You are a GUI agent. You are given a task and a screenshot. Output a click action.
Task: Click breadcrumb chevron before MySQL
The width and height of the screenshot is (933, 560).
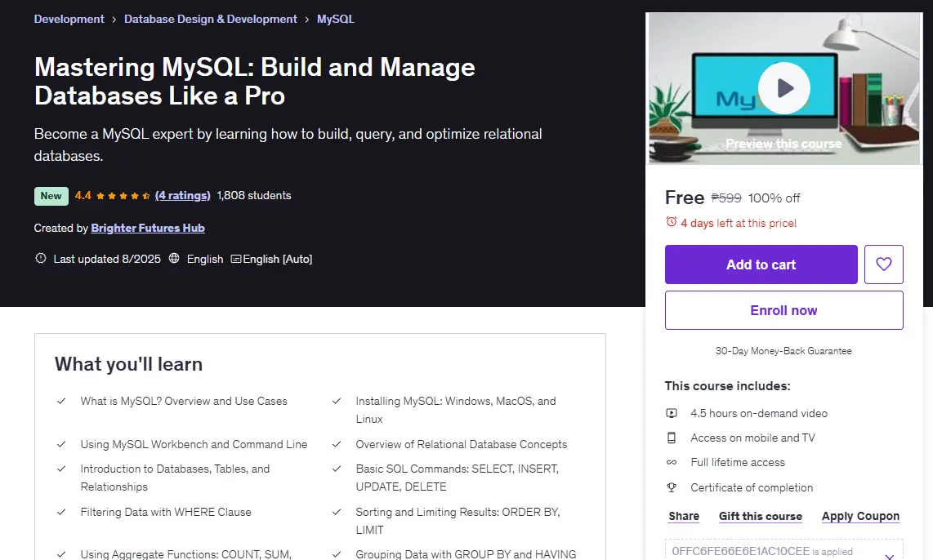click(x=306, y=20)
